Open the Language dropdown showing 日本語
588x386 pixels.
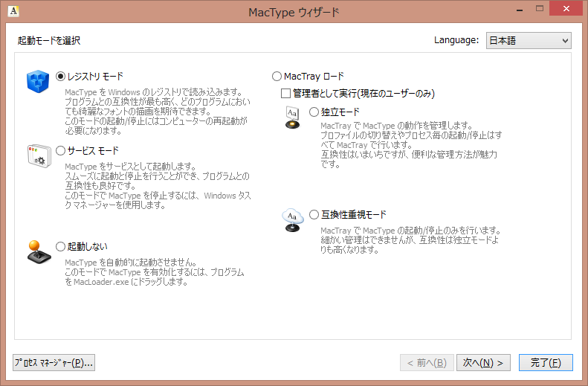pos(529,40)
